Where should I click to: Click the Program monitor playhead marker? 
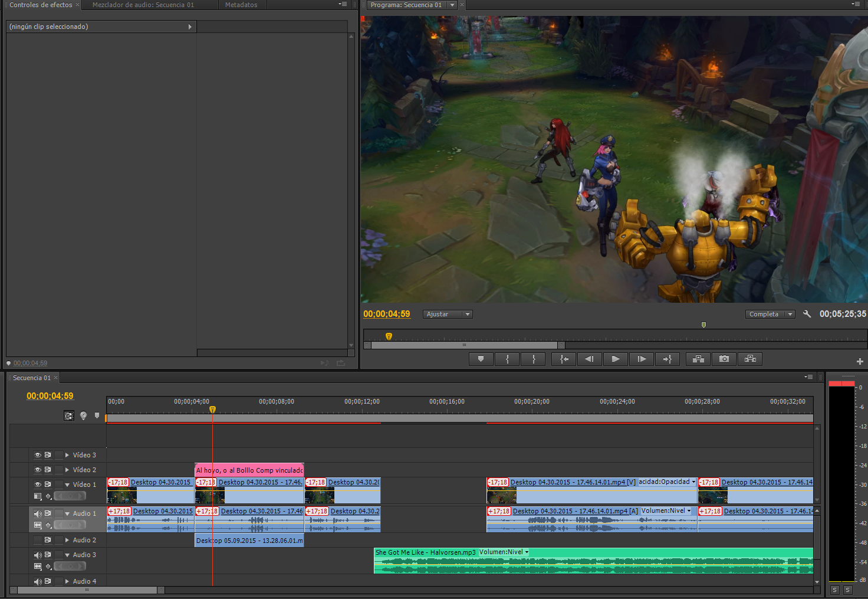click(x=389, y=336)
